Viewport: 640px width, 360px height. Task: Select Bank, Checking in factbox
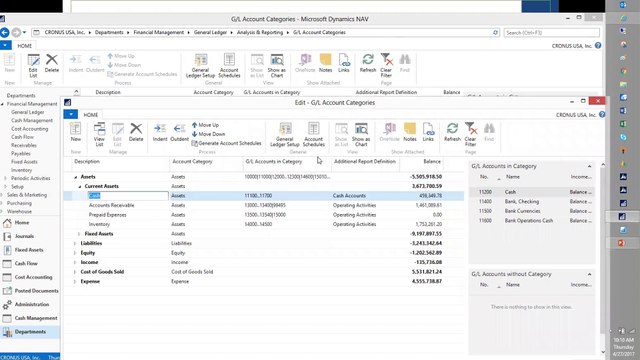coord(531,202)
